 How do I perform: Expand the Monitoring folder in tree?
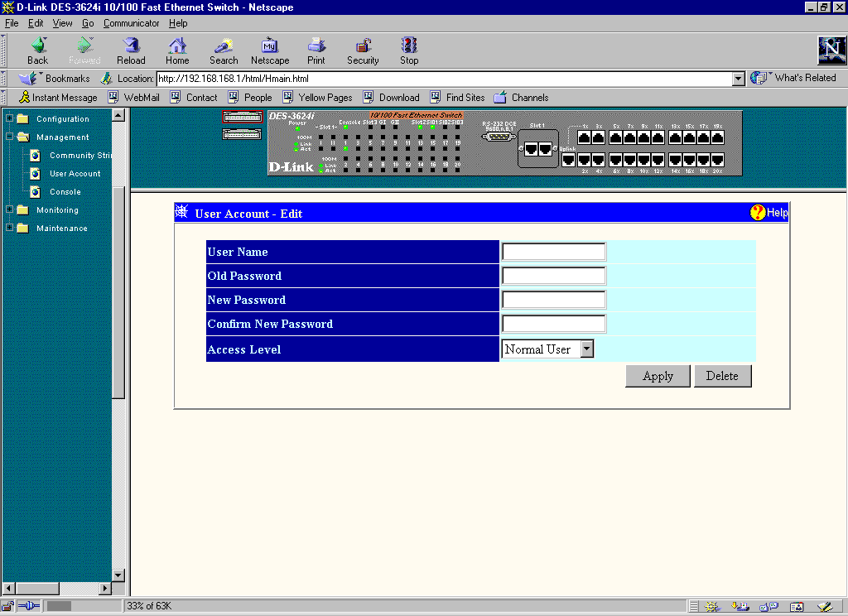pyautogui.click(x=10, y=209)
